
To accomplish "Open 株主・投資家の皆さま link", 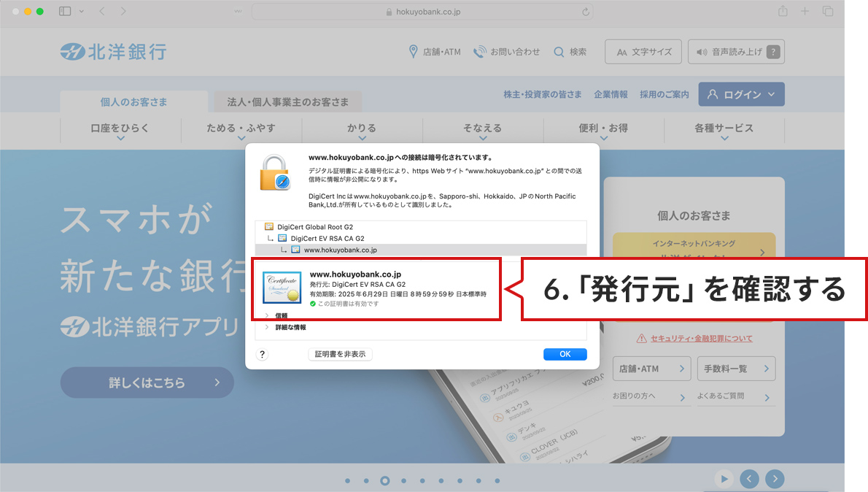I will pos(543,95).
